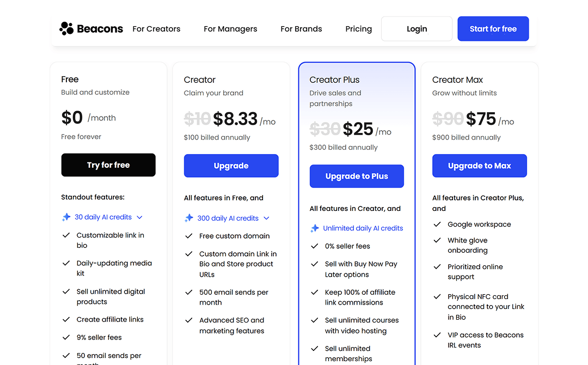Select the Free plan title
Image resolution: width=588 pixels, height=365 pixels.
tap(70, 79)
